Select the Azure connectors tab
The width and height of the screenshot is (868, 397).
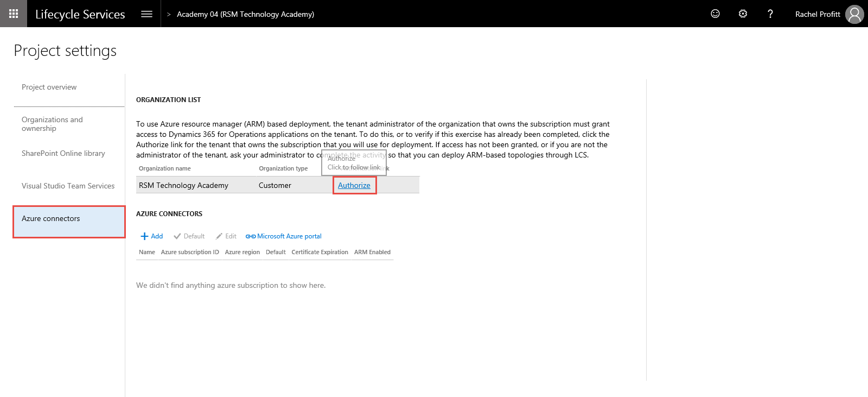click(69, 222)
